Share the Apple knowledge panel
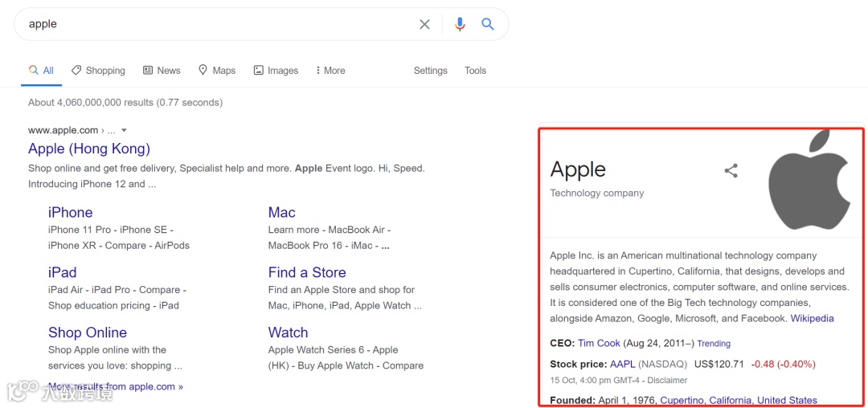 731,170
